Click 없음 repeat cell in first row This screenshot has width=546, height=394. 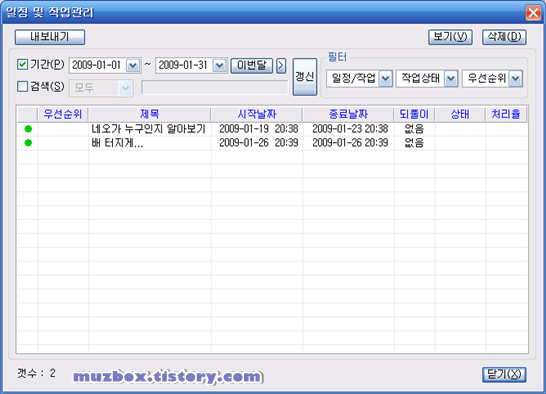click(414, 129)
